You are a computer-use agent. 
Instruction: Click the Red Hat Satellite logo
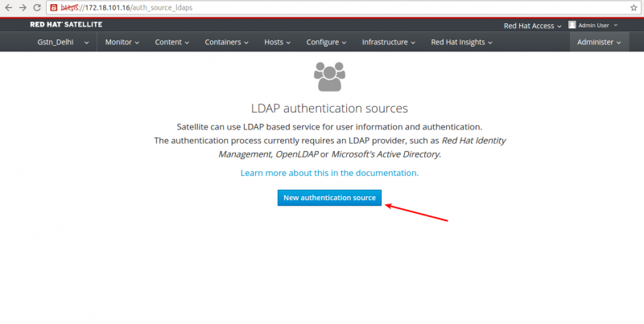click(66, 25)
